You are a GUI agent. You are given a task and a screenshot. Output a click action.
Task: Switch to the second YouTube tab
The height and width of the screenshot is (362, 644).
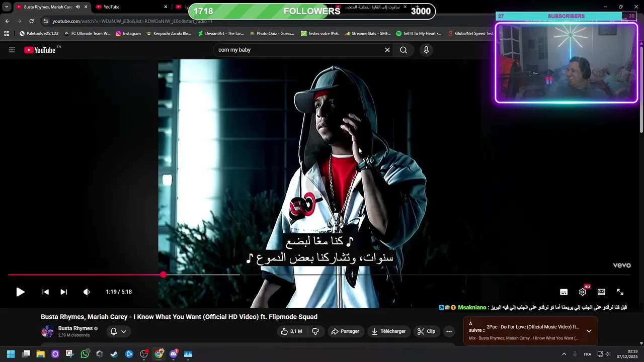(x=132, y=7)
